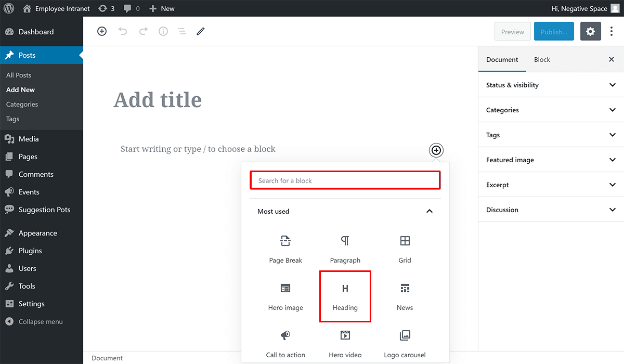Click the add block icon in top toolbar

pyautogui.click(x=102, y=31)
